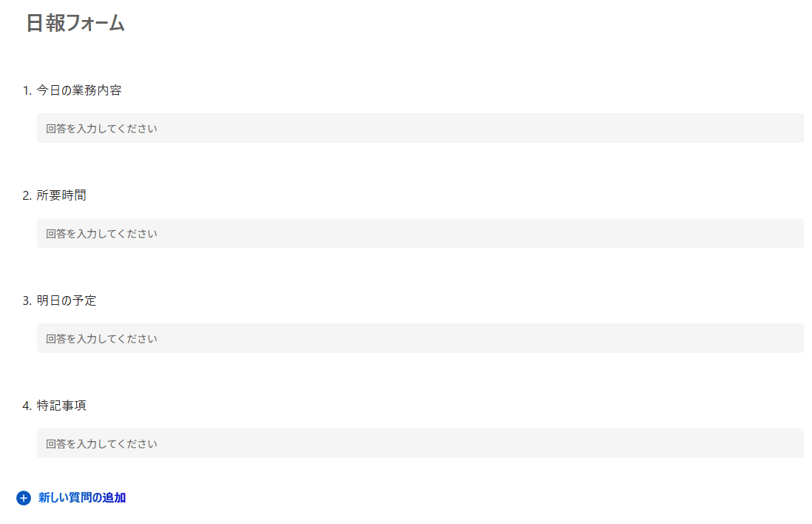Open the 明日の予定 question card for editing
The height and width of the screenshot is (524, 812).
444,301
